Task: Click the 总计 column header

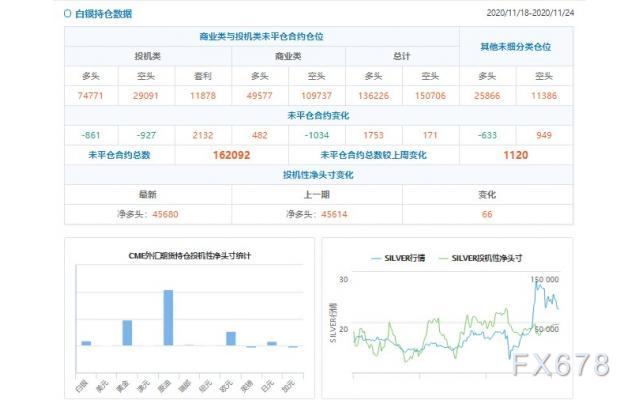Action: point(400,56)
